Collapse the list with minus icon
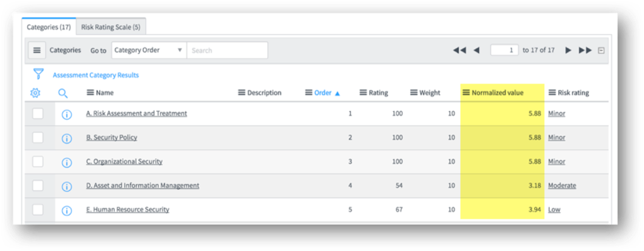The image size is (644, 251). click(x=601, y=51)
